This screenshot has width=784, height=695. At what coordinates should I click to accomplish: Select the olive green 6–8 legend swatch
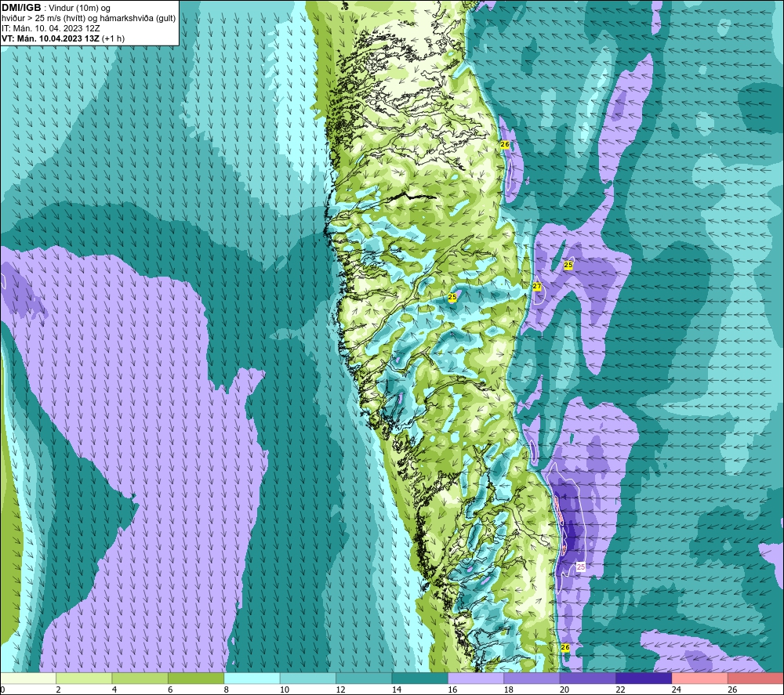[196, 678]
